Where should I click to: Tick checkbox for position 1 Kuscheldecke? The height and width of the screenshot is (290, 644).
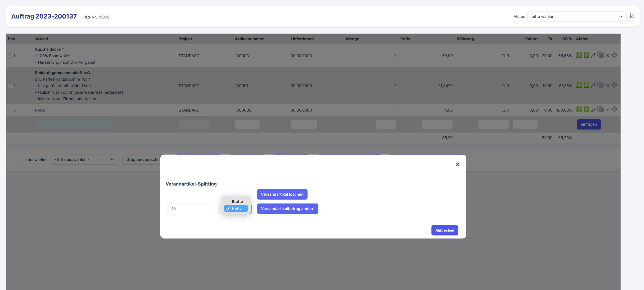click(x=11, y=56)
